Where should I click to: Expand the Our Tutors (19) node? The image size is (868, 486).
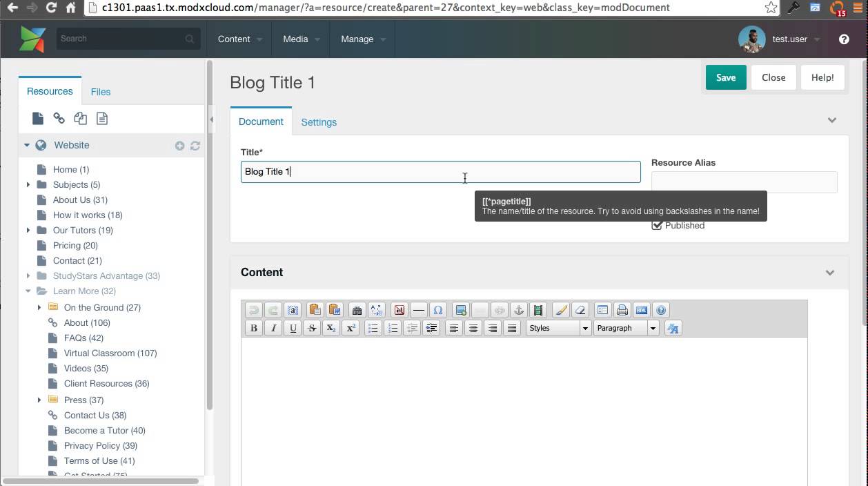click(x=28, y=230)
